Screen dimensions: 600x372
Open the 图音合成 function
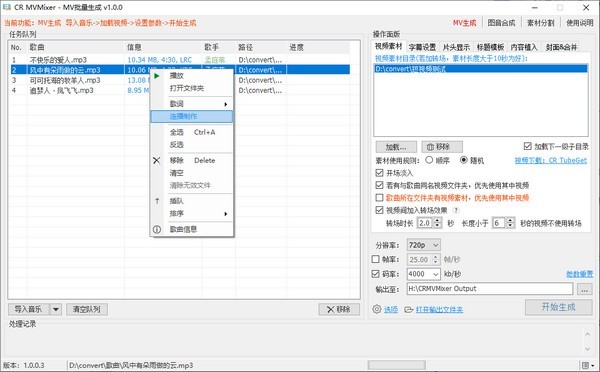click(501, 23)
